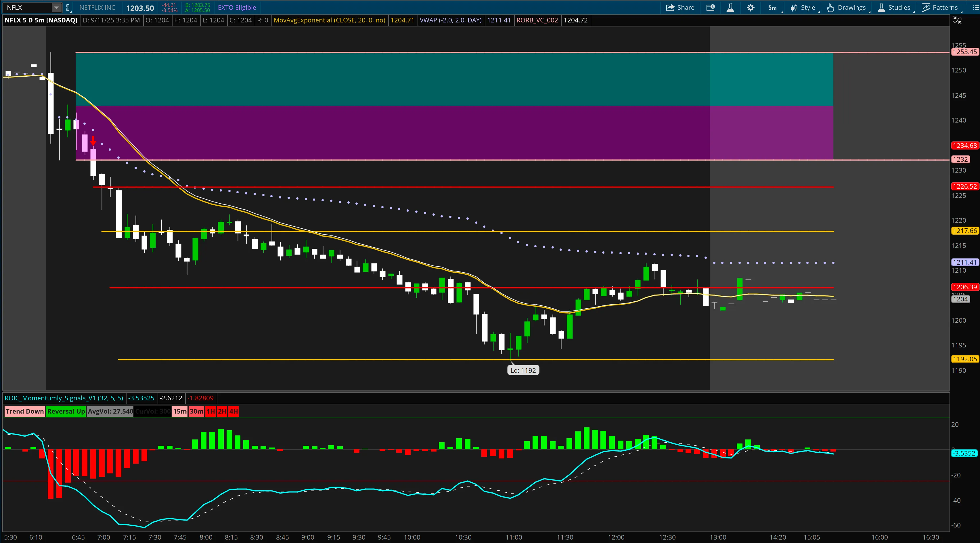The width and height of the screenshot is (980, 543).
Task: Click the symbol link clipboard icon
Action: [68, 7]
